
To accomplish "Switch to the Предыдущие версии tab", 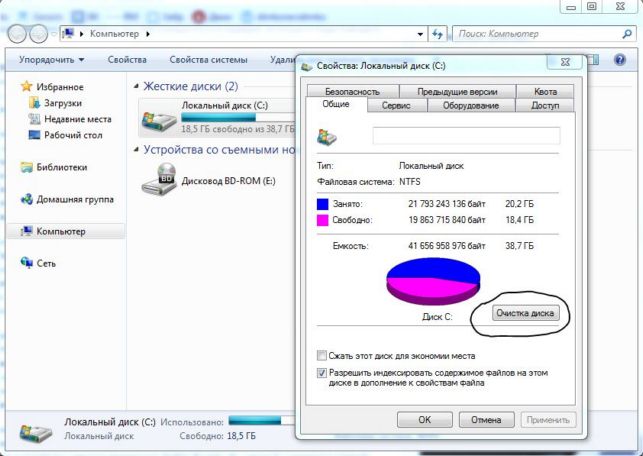I will click(457, 91).
